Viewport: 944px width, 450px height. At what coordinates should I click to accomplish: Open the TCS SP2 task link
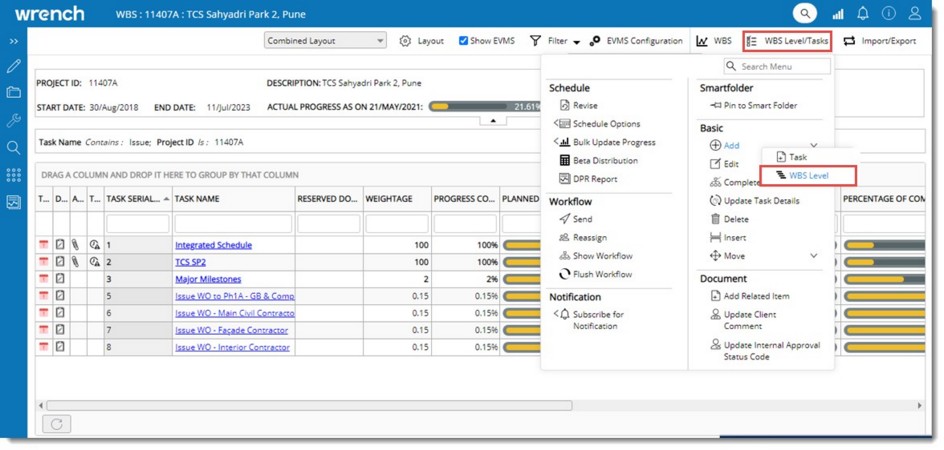[190, 262]
